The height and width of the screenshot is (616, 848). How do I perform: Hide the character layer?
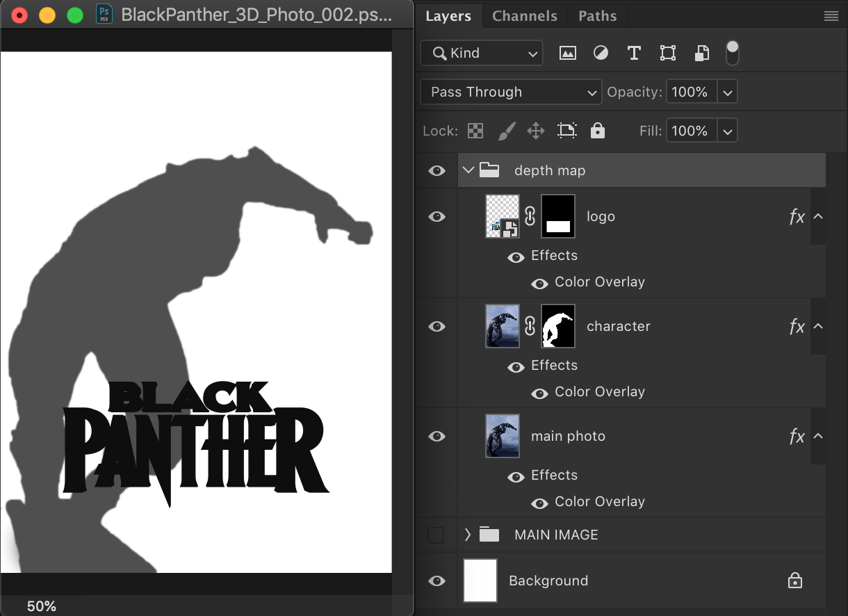[437, 327]
